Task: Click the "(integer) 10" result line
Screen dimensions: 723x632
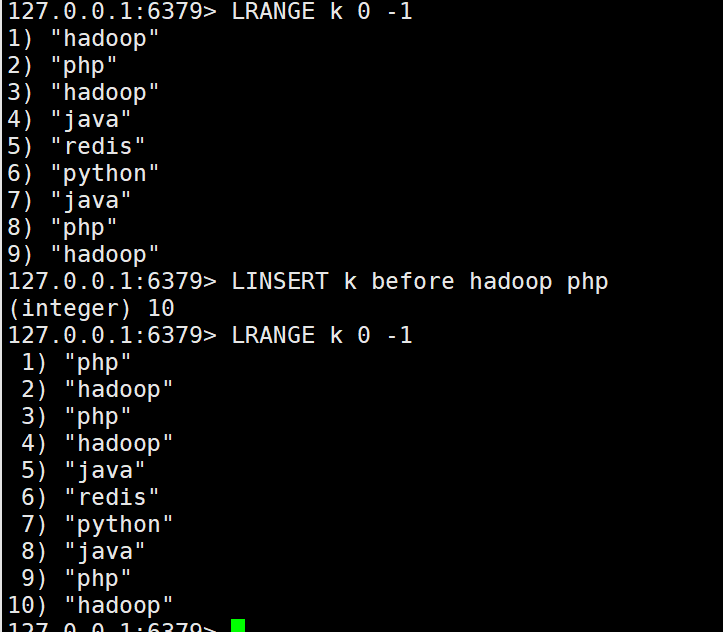Action: [91, 308]
